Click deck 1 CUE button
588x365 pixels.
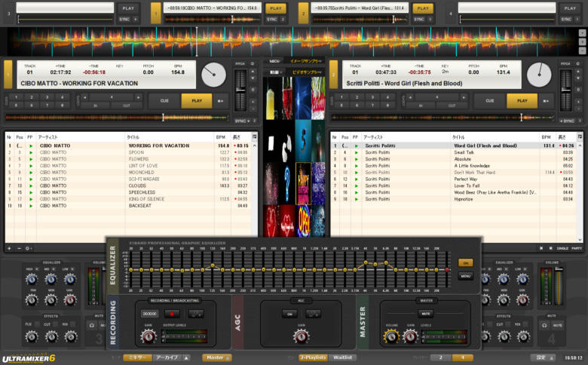[164, 101]
